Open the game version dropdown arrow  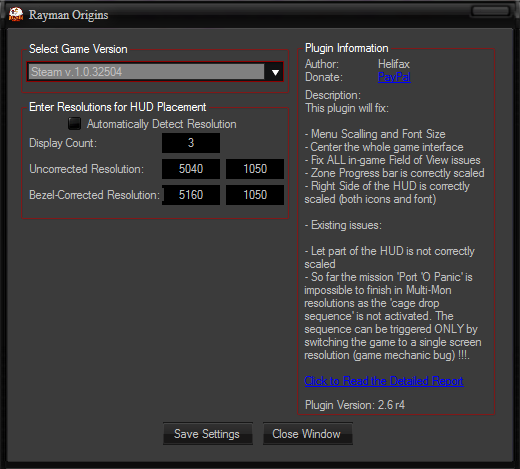275,72
